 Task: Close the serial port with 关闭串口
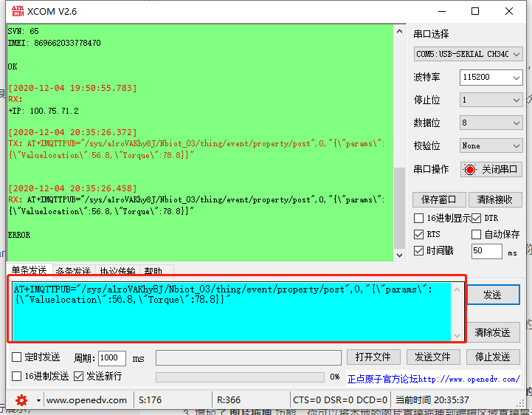tap(491, 169)
